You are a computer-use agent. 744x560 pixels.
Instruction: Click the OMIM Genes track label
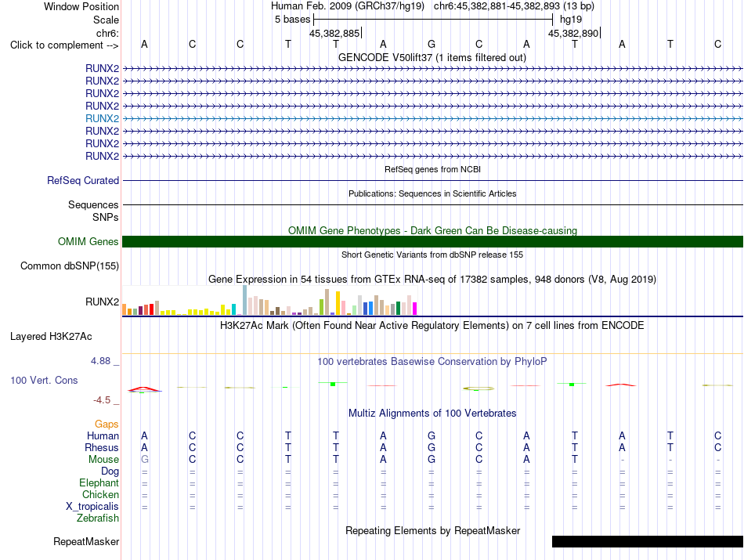click(88, 241)
